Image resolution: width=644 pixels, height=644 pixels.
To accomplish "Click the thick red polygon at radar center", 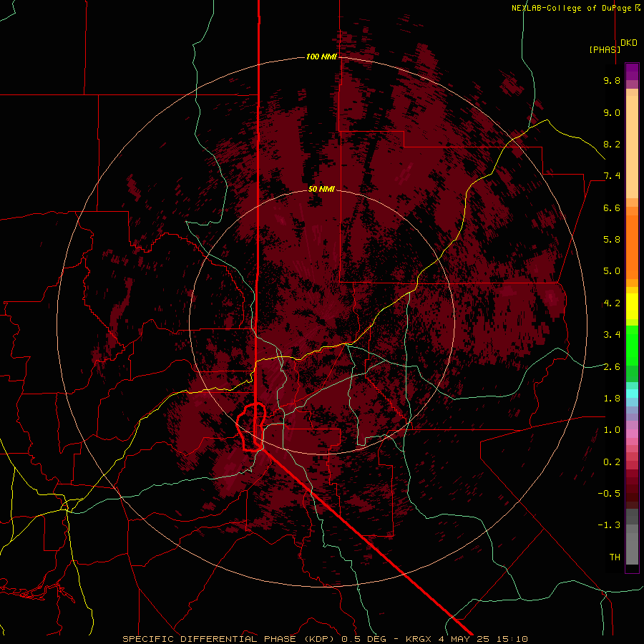I will pos(251,427).
